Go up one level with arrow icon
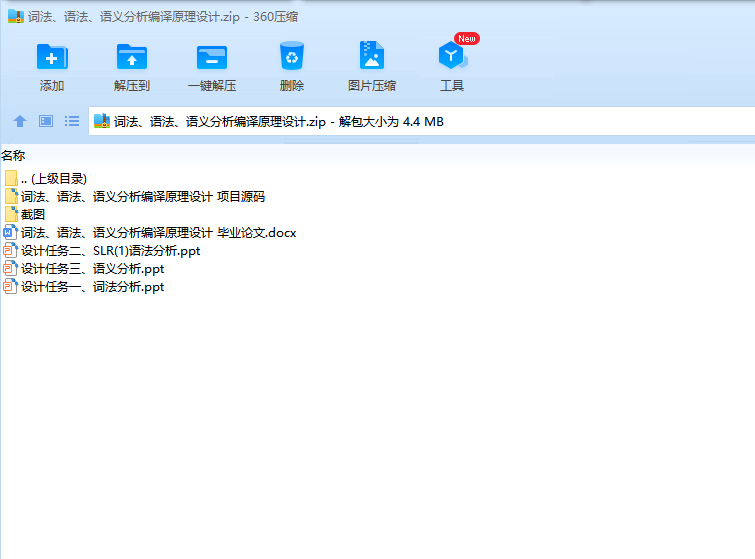This screenshot has height=559, width=755. pos(20,121)
